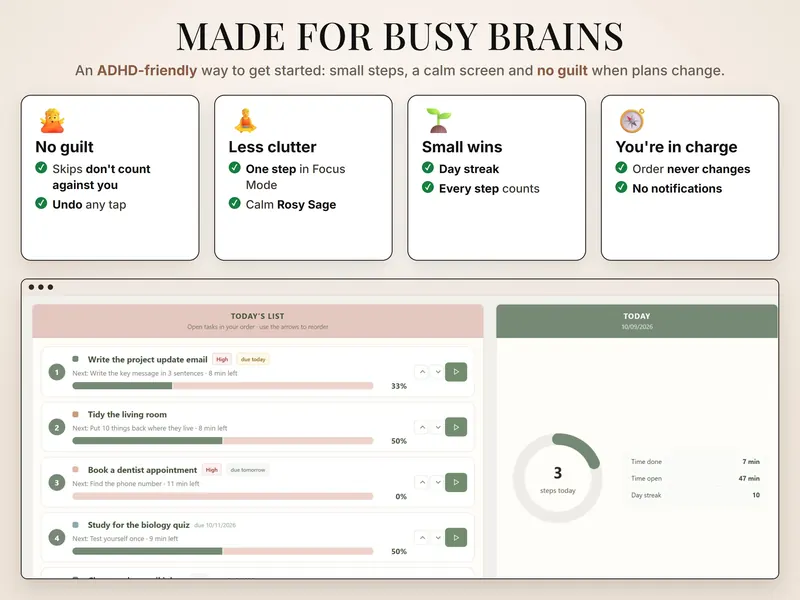Click the meditating person emoji on Less clutter card
The width and height of the screenshot is (800, 600).
click(245, 120)
